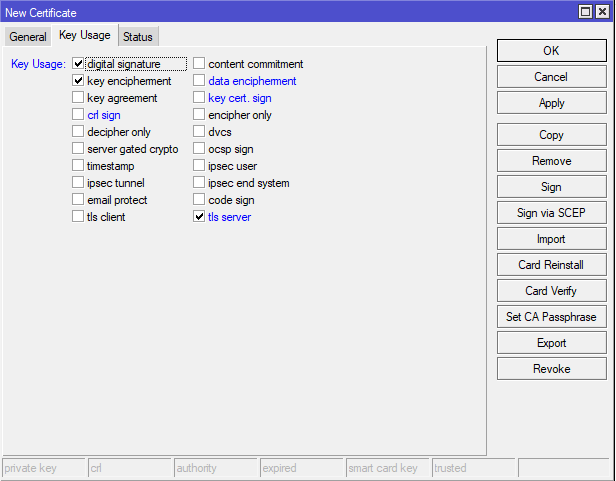Viewport: 616px width, 481px height.
Task: Open the Status tab
Action: click(x=138, y=37)
